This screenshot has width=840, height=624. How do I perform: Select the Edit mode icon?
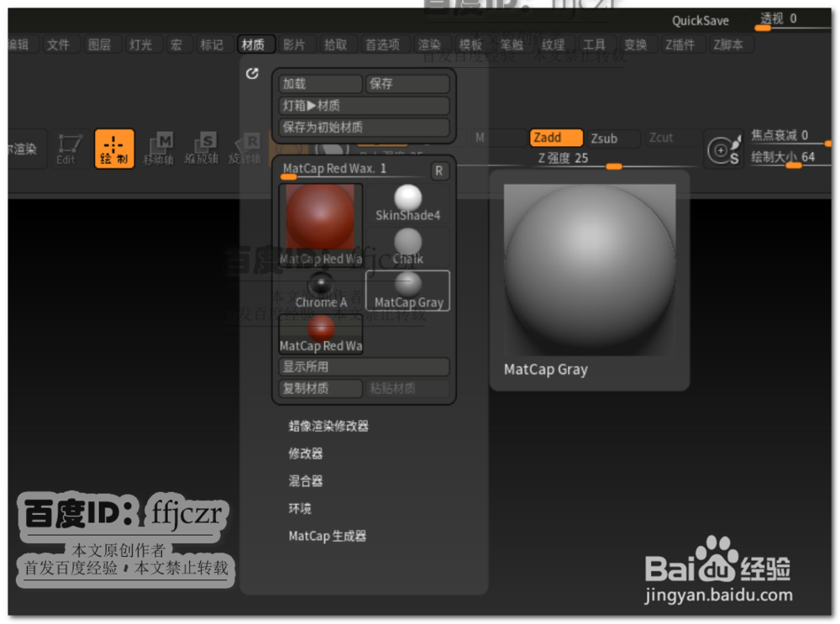point(69,149)
